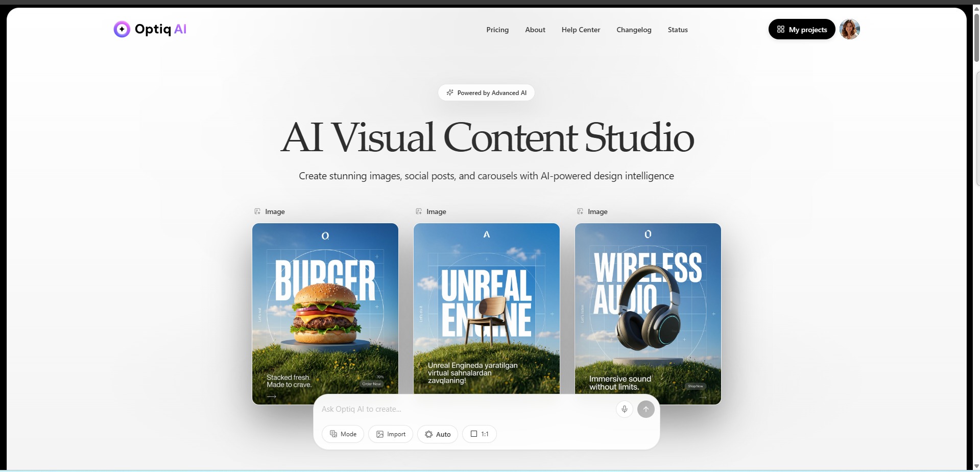The image size is (980, 472).
Task: Open the Pricing page
Action: point(497,30)
